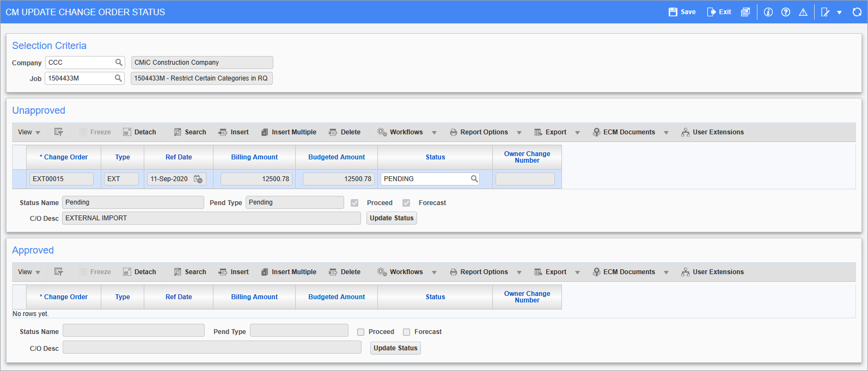
Task: Click the refresh icon at top right
Action: point(857,12)
